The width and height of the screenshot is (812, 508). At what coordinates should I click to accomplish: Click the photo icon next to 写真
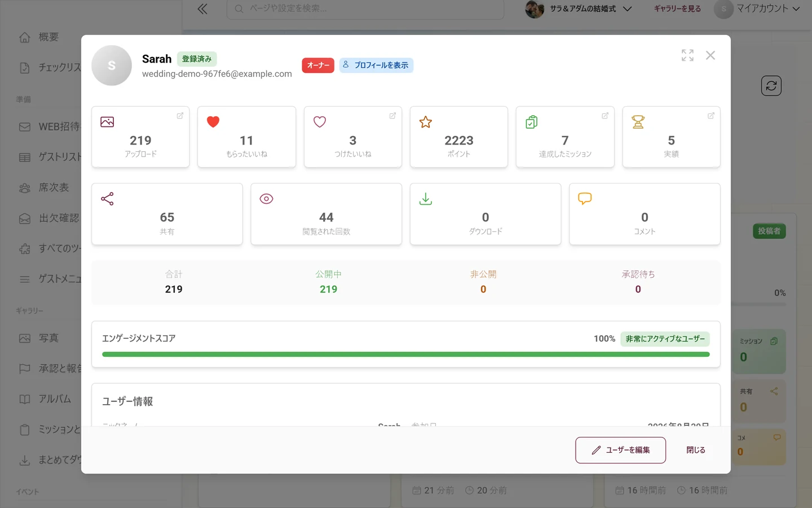(x=25, y=339)
